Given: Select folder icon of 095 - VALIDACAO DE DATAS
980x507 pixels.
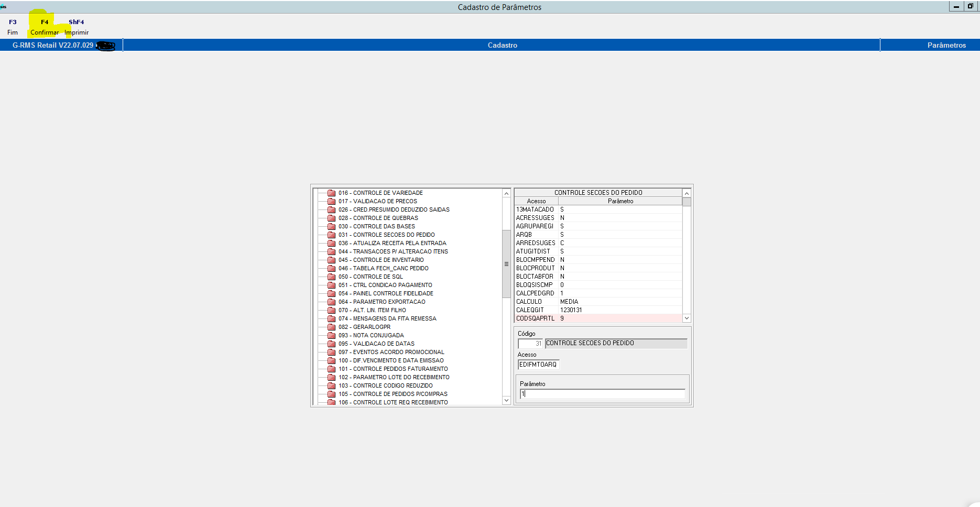Looking at the screenshot, I should click(331, 344).
